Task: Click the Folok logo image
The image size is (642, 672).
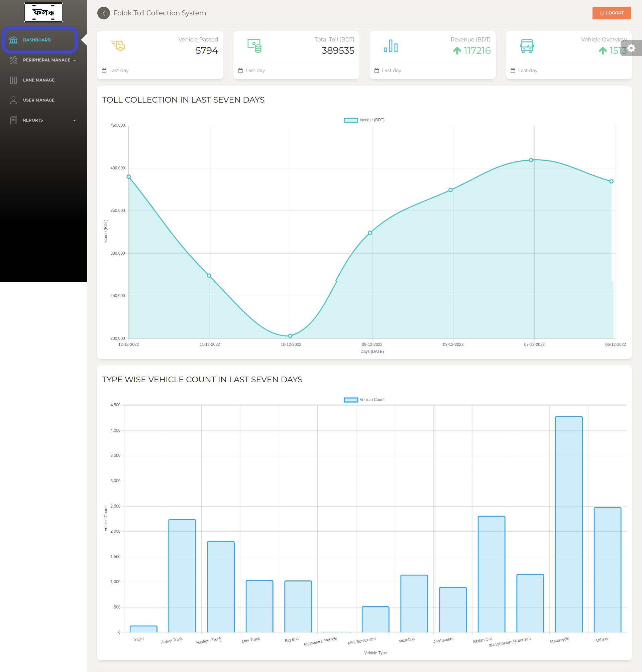Action: [x=43, y=12]
